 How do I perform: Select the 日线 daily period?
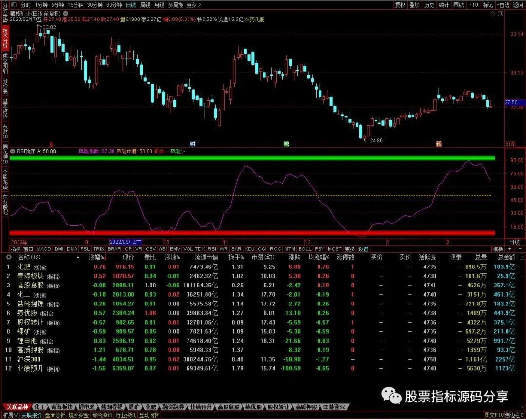(x=131, y=5)
